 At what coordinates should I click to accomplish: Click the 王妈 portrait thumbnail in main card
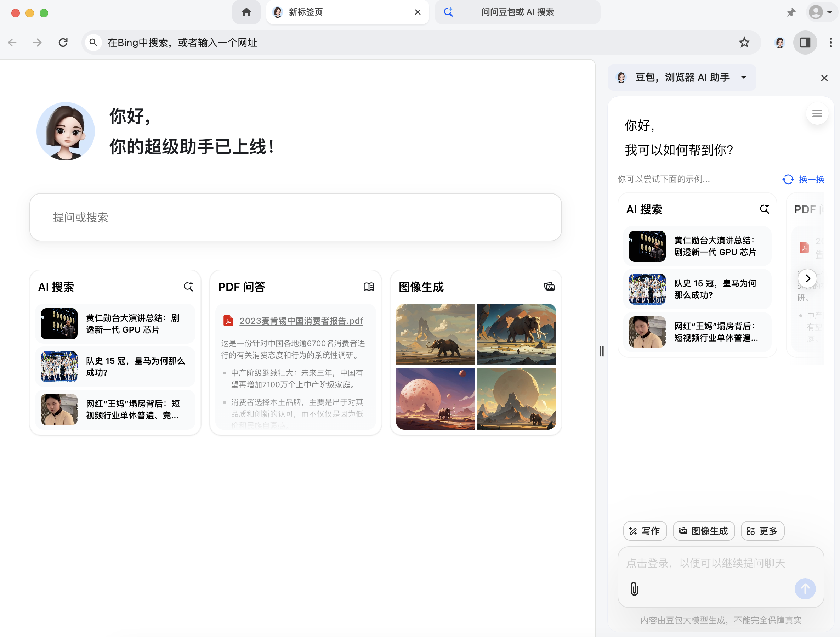tap(59, 410)
